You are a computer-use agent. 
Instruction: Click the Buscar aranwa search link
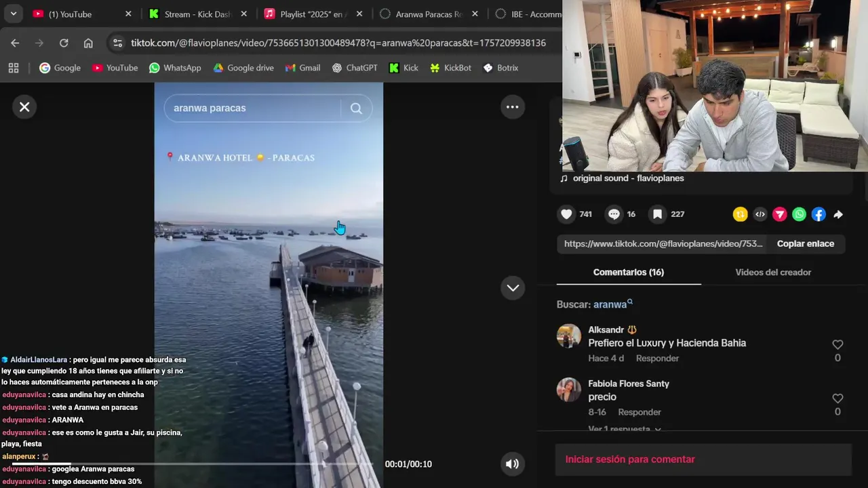point(613,304)
